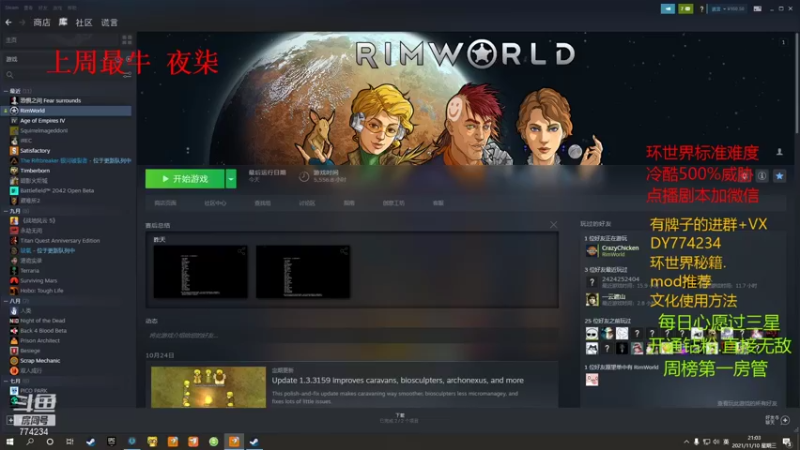Viewport: 800px width, 450px height.
Task: Open Cortana circle on the taskbar
Action: (x=49, y=442)
